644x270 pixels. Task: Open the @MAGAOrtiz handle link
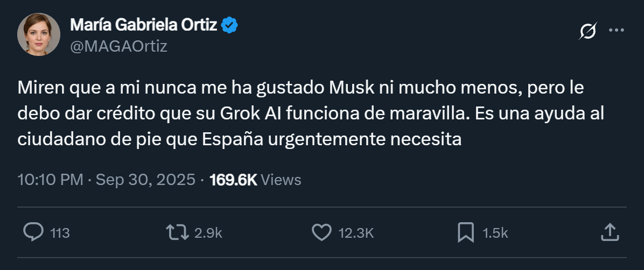pos(118,47)
